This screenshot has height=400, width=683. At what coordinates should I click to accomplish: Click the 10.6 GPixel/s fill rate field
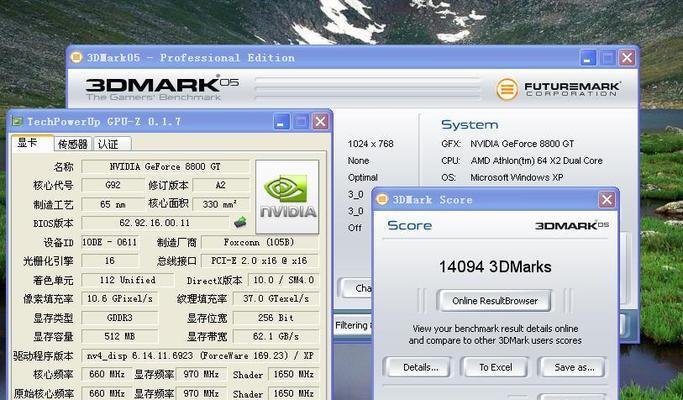coord(120,299)
